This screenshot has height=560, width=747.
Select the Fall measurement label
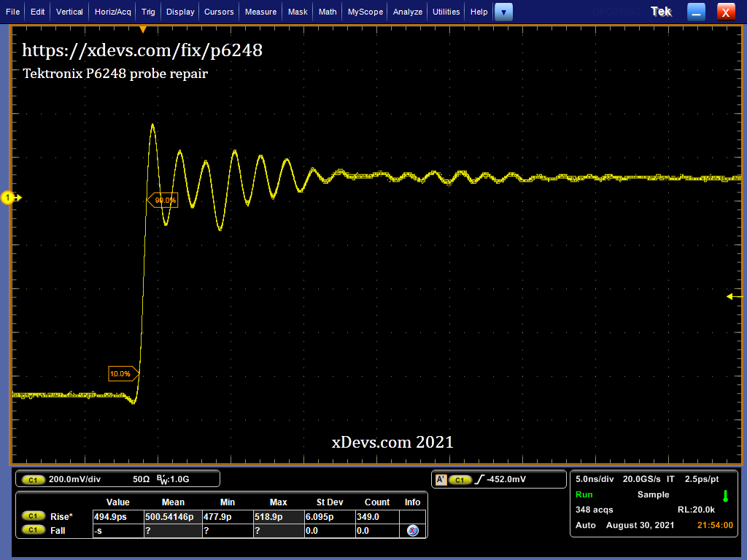(58, 531)
